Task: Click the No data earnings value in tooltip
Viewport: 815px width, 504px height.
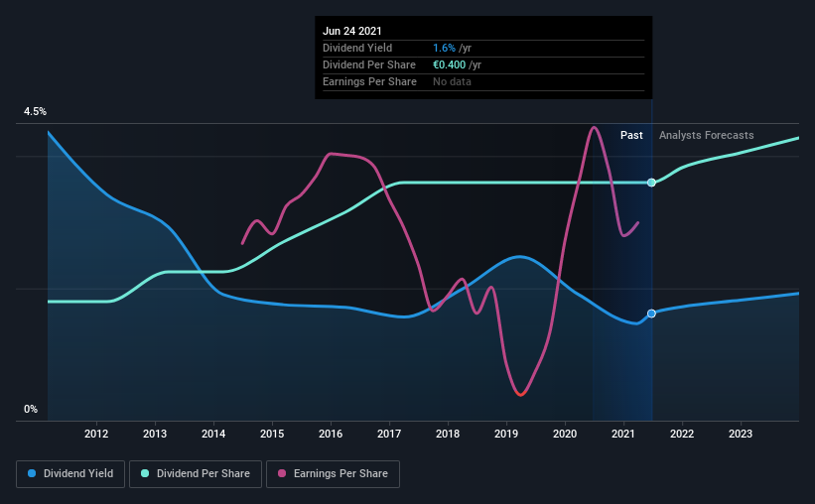Action: (453, 81)
